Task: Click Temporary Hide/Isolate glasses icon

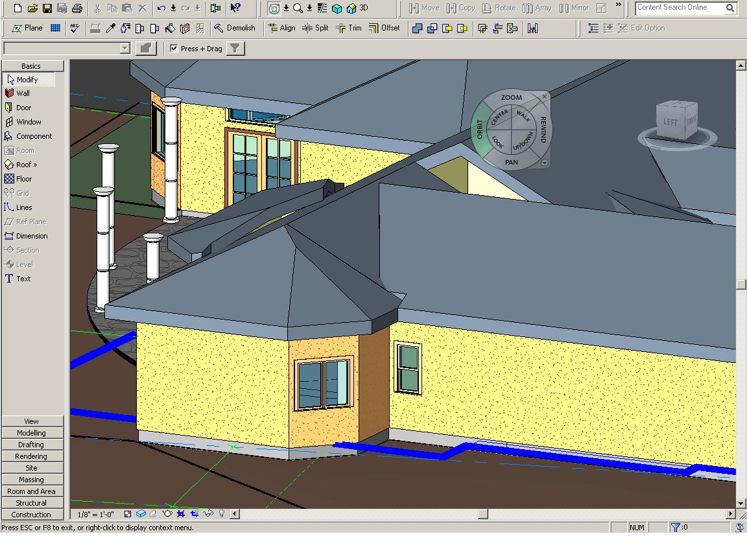Action: [x=209, y=514]
